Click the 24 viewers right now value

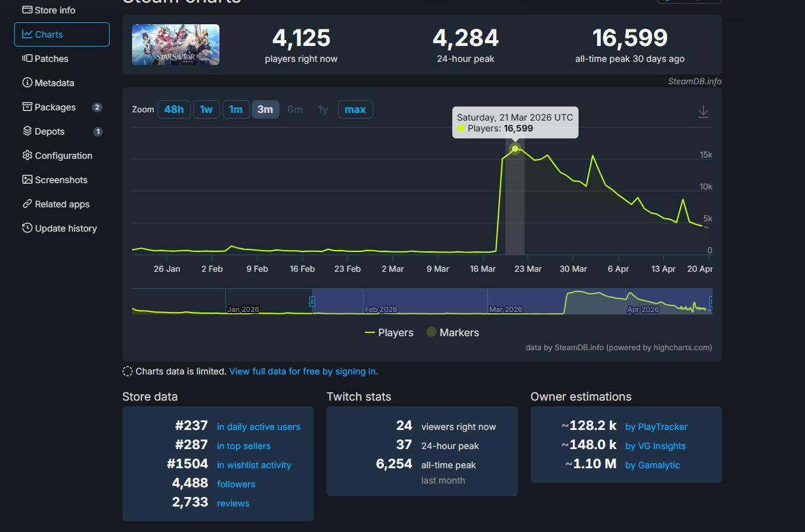pyautogui.click(x=404, y=426)
